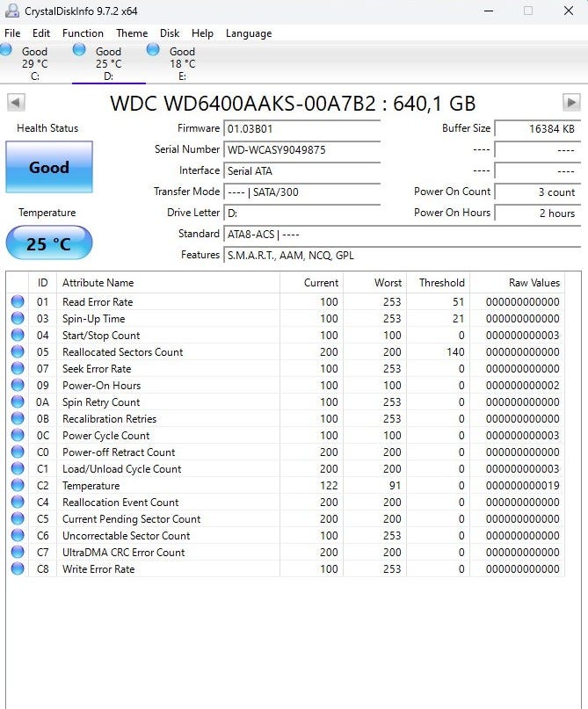Click raw value 000000000019 for Temperature
The image size is (588, 709).
(x=522, y=486)
